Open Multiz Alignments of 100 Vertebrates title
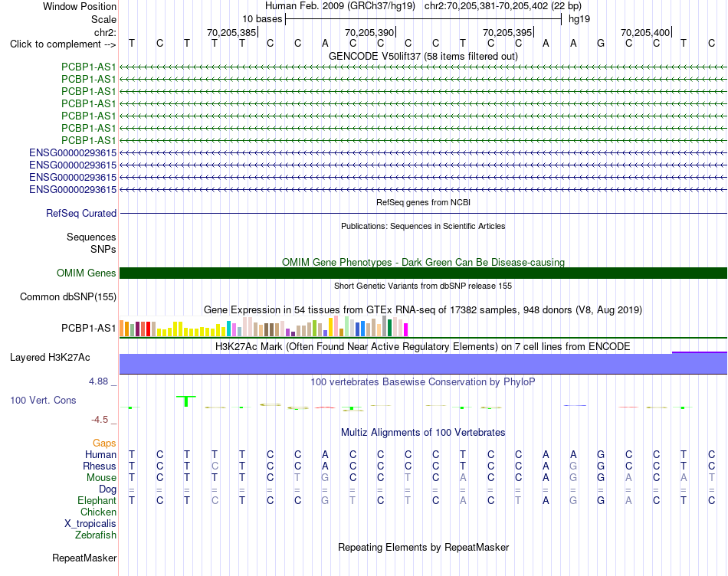Viewport: 728px width, 576px height. pyautogui.click(x=423, y=433)
